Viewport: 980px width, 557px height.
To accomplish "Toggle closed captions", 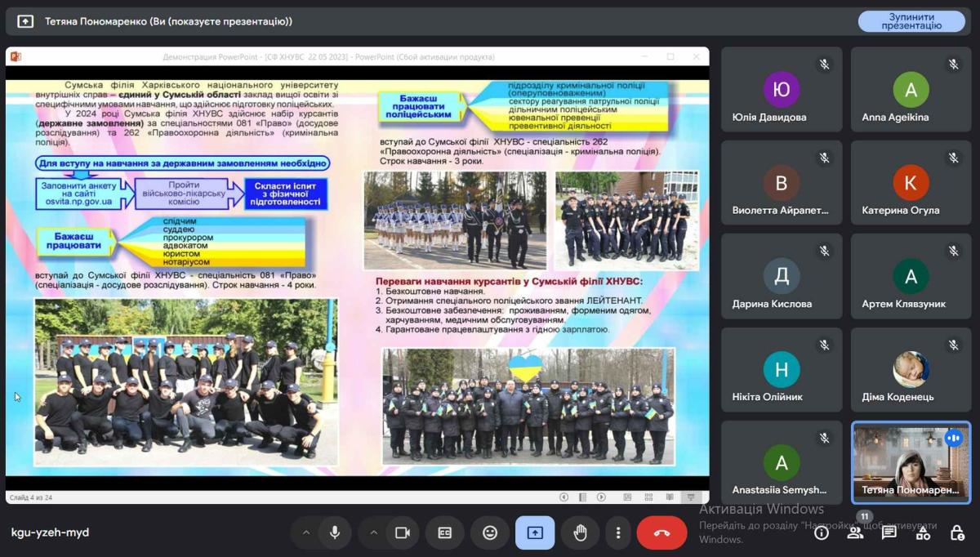I will [445, 532].
